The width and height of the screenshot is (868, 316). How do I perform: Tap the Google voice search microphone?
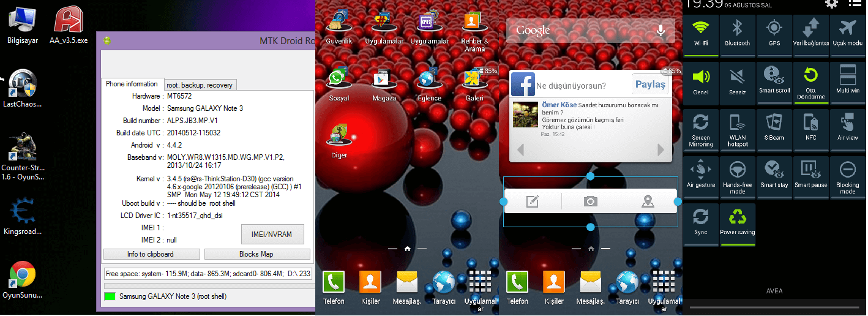[660, 30]
